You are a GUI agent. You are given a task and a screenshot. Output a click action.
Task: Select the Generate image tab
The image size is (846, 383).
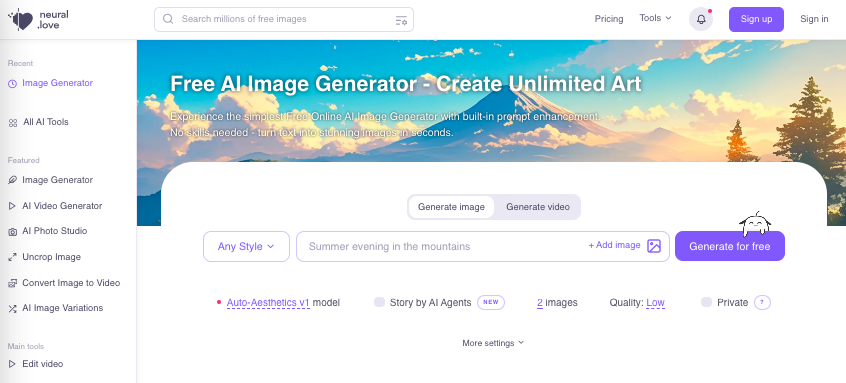(451, 207)
